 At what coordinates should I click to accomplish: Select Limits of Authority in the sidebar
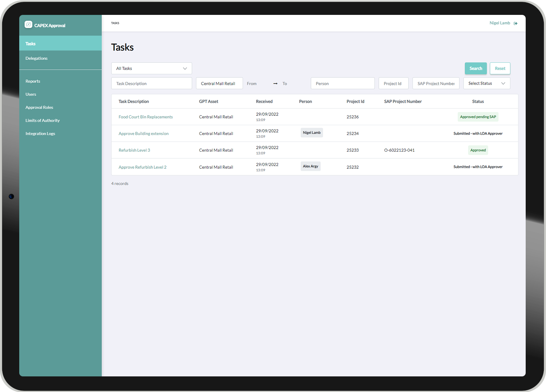point(42,121)
